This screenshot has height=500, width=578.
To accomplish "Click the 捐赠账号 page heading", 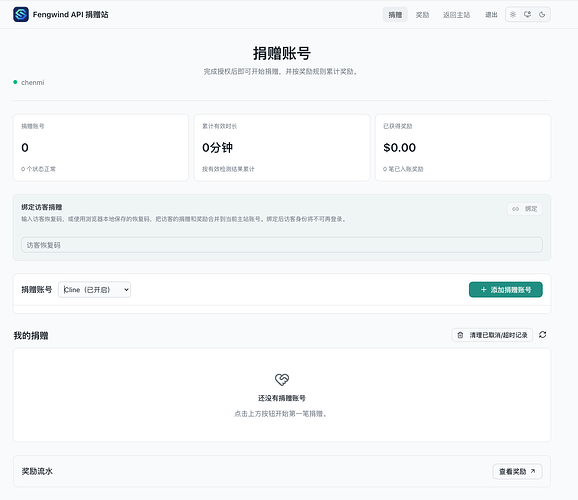I will coord(282,53).
